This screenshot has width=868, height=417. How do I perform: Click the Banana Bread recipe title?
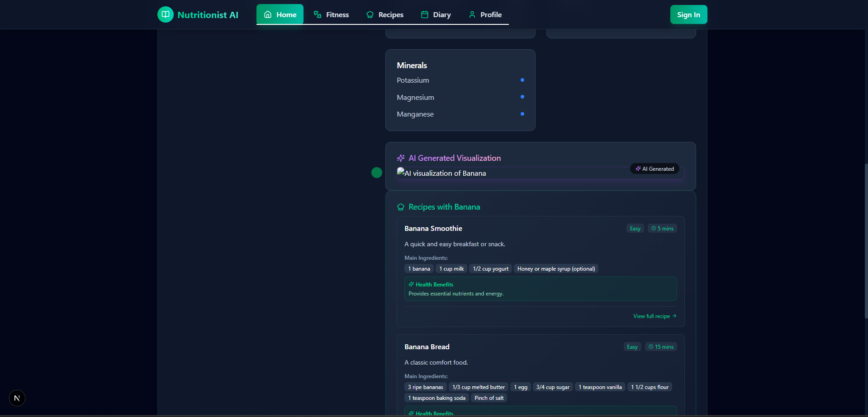pyautogui.click(x=427, y=347)
